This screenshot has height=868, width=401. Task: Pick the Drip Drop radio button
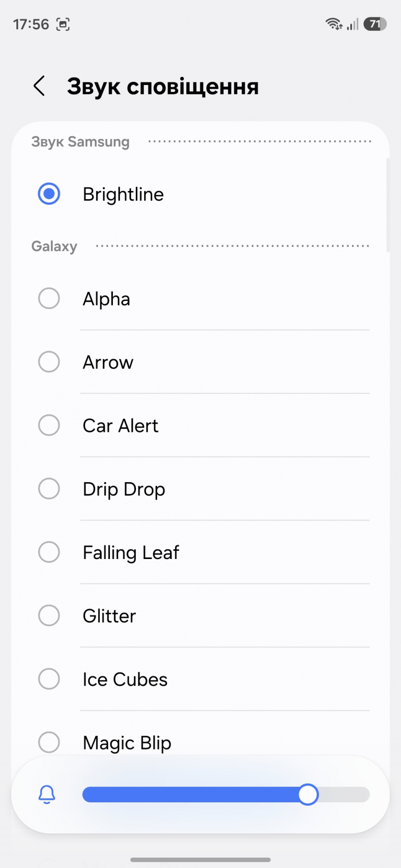pyautogui.click(x=49, y=488)
